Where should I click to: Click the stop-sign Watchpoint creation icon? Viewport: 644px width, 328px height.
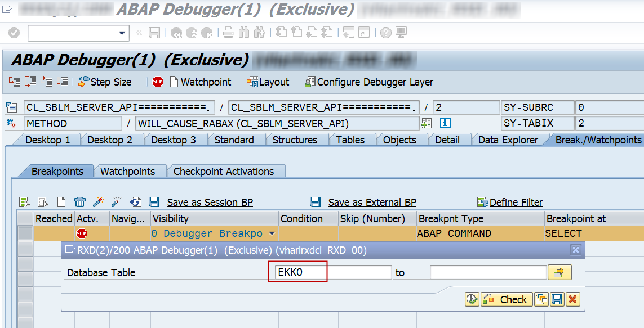pyautogui.click(x=158, y=82)
